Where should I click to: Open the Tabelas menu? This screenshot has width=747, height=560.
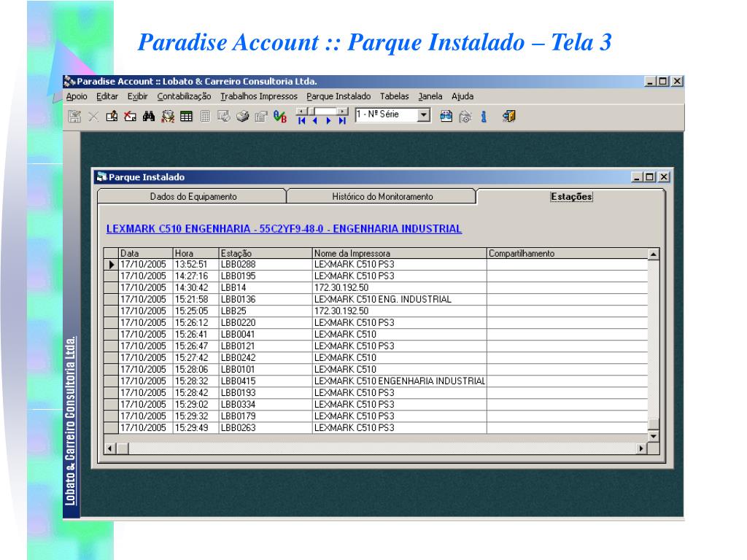point(395,96)
